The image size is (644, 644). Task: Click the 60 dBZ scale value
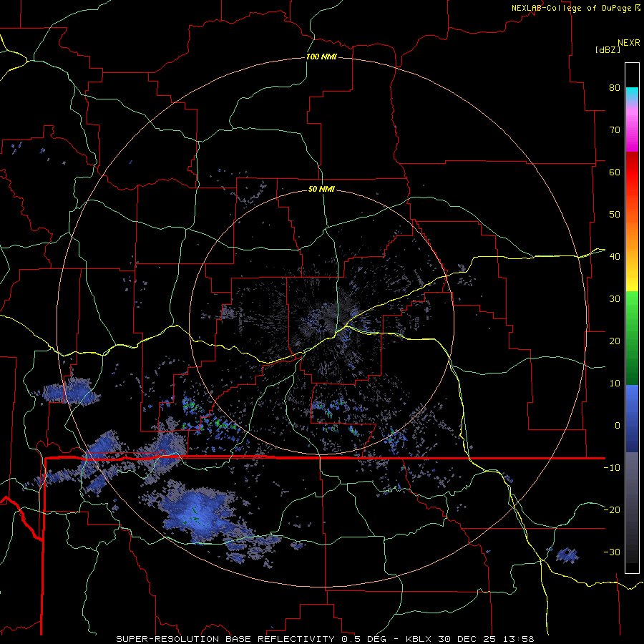tap(615, 172)
